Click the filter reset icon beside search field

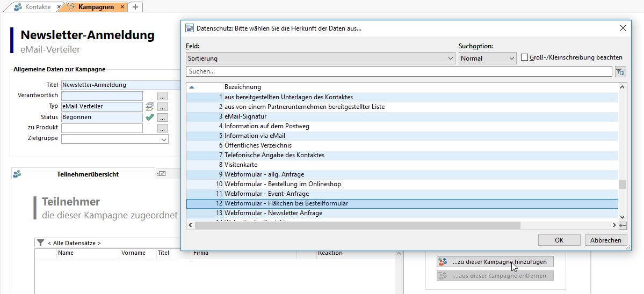620,71
